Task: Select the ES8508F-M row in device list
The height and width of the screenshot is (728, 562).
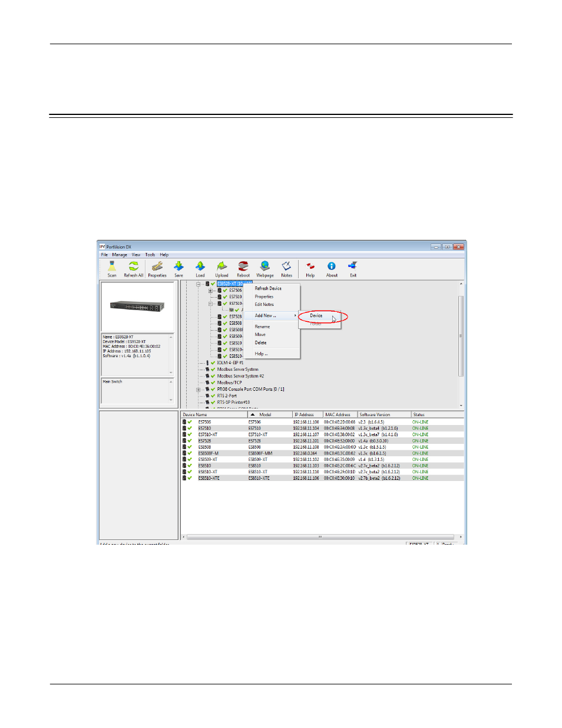Action: point(322,453)
